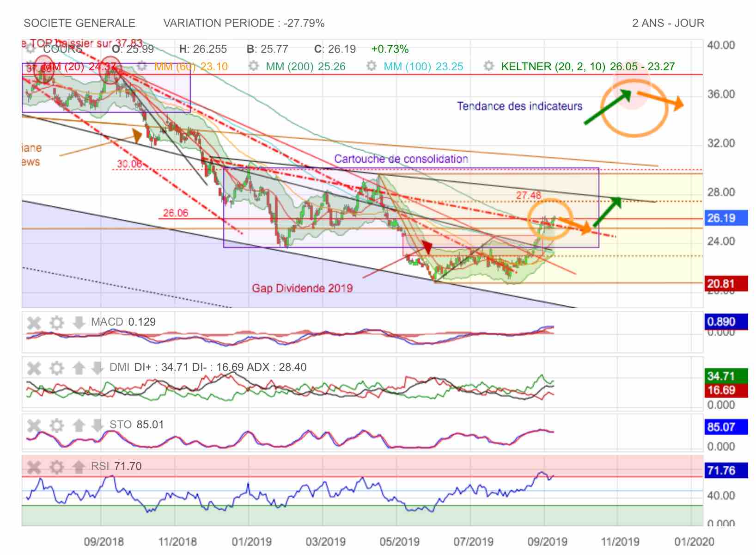
Task: Open settings gear for MM (100) average
Action: coord(371,66)
